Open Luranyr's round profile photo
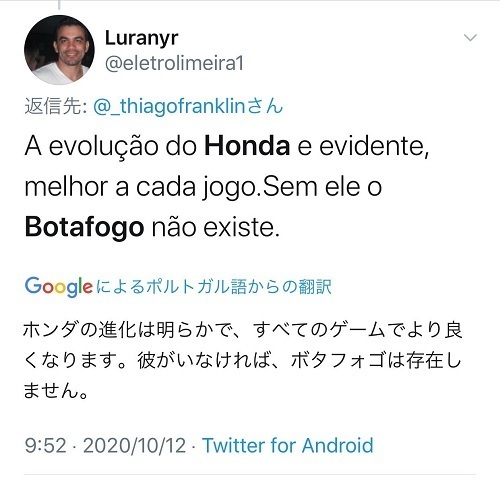Screen dimensions: 500x479 (59, 50)
